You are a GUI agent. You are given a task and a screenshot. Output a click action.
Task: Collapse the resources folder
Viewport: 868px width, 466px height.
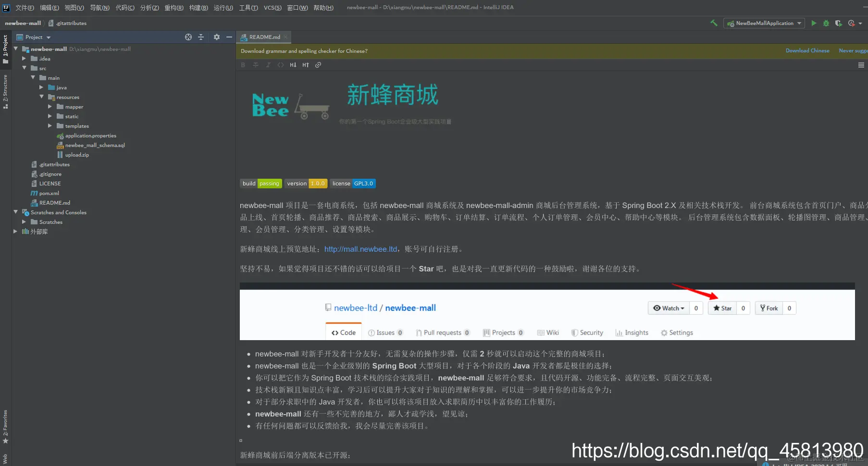[42, 97]
